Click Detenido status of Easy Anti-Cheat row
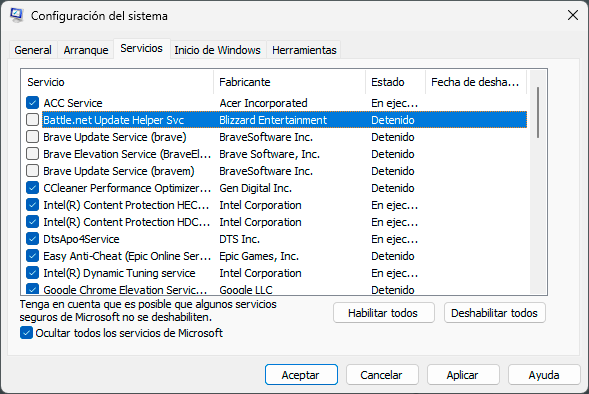 pos(393,256)
